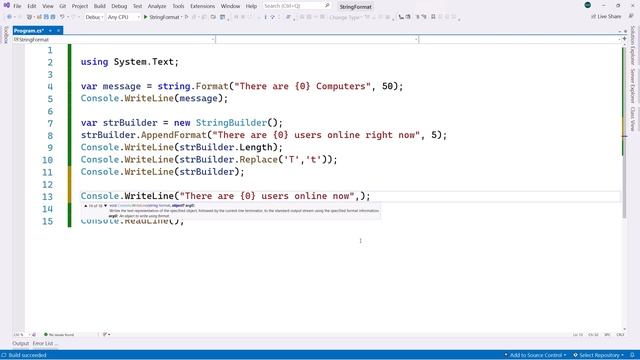Open the Server Explorer side tab

(633, 86)
